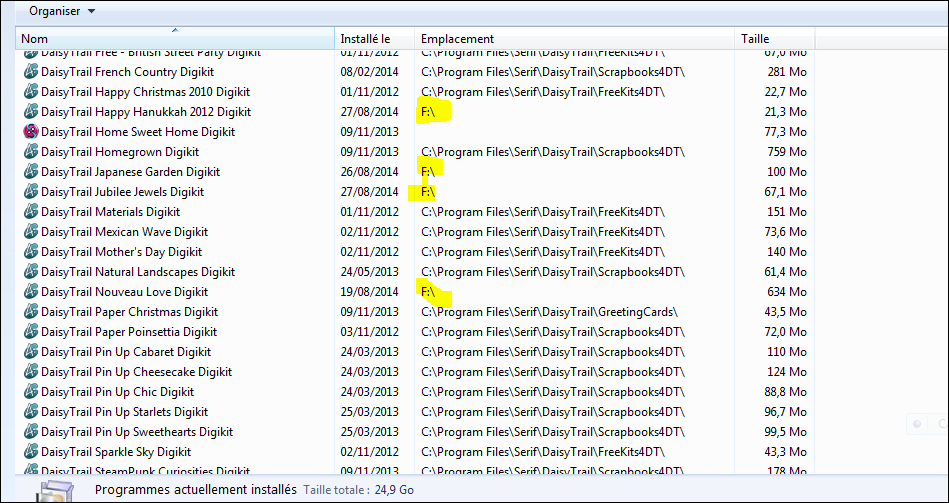This screenshot has height=503, width=949.
Task: Click the Materials Digikit icon
Action: click(31, 212)
